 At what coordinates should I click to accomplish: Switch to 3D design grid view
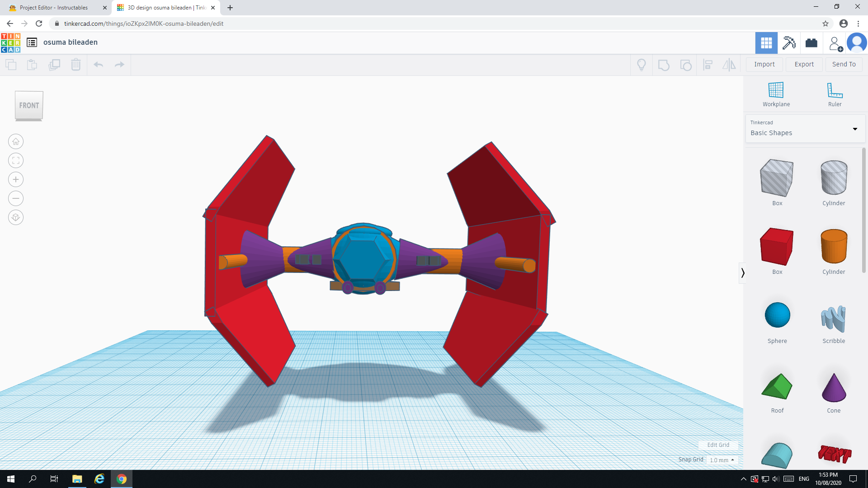(x=766, y=43)
